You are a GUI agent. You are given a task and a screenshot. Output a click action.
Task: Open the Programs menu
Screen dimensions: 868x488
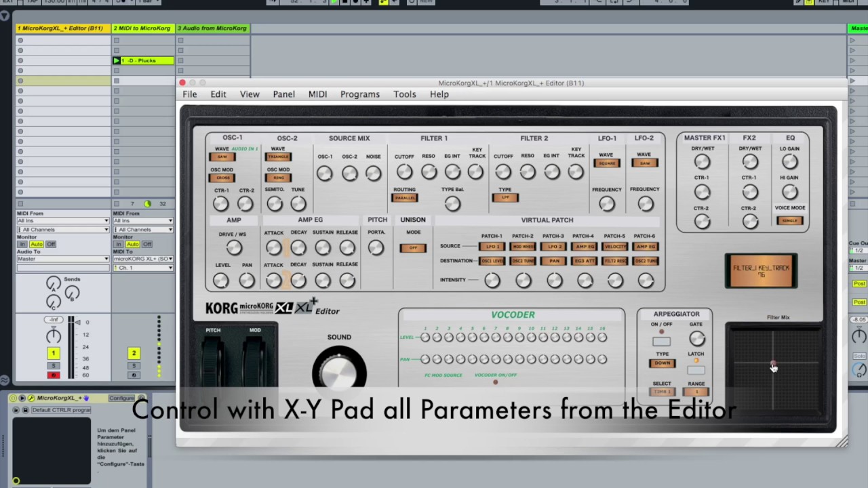360,94
